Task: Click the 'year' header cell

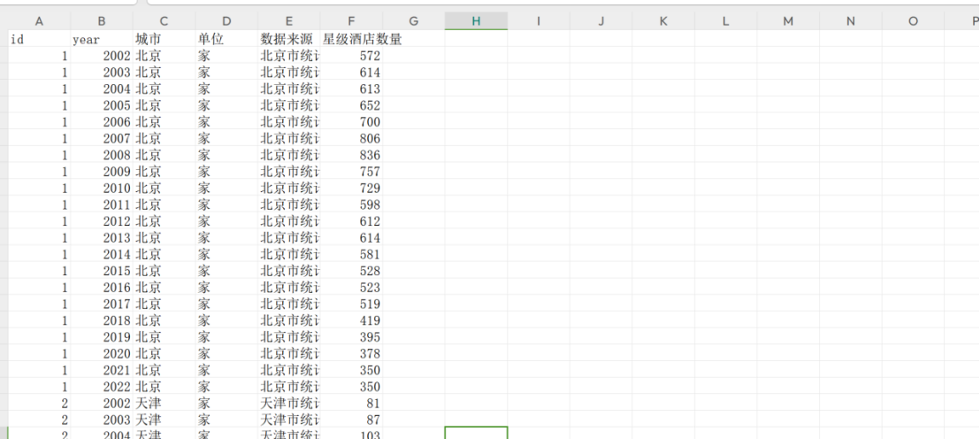Action: 101,39
